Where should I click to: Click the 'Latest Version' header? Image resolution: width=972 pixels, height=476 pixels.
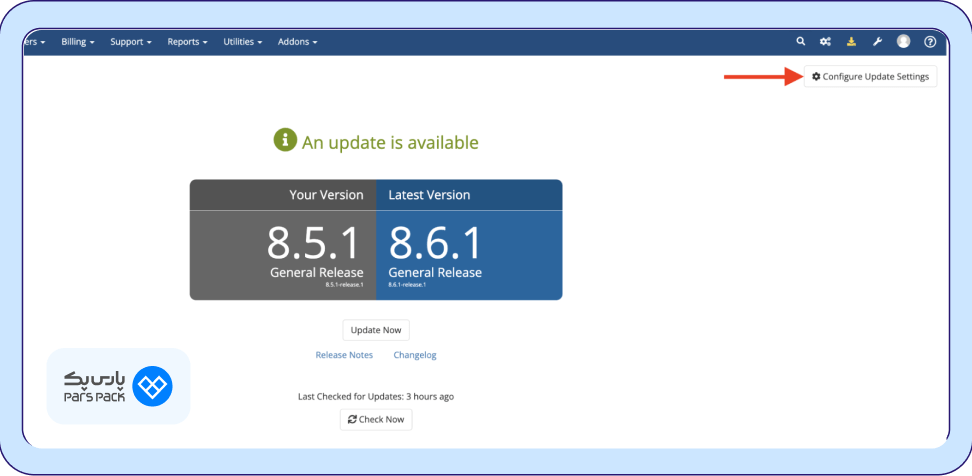coord(429,195)
